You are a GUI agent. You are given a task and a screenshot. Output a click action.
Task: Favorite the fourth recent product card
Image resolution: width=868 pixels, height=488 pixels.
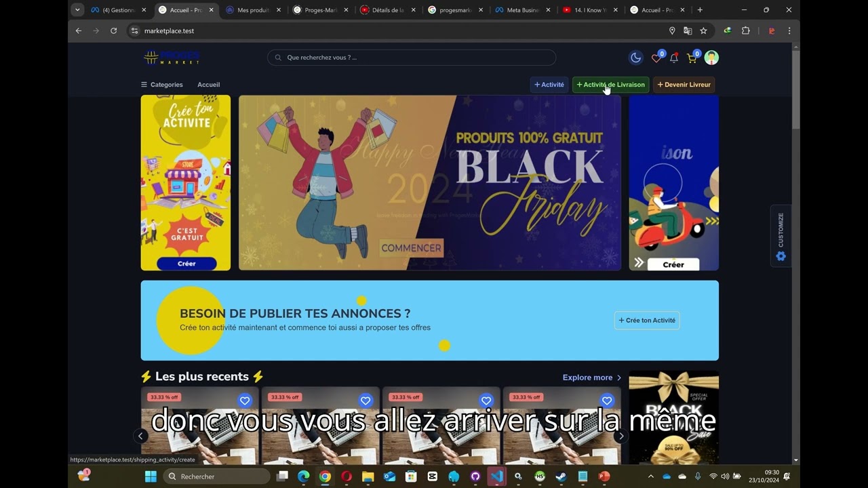(x=607, y=401)
